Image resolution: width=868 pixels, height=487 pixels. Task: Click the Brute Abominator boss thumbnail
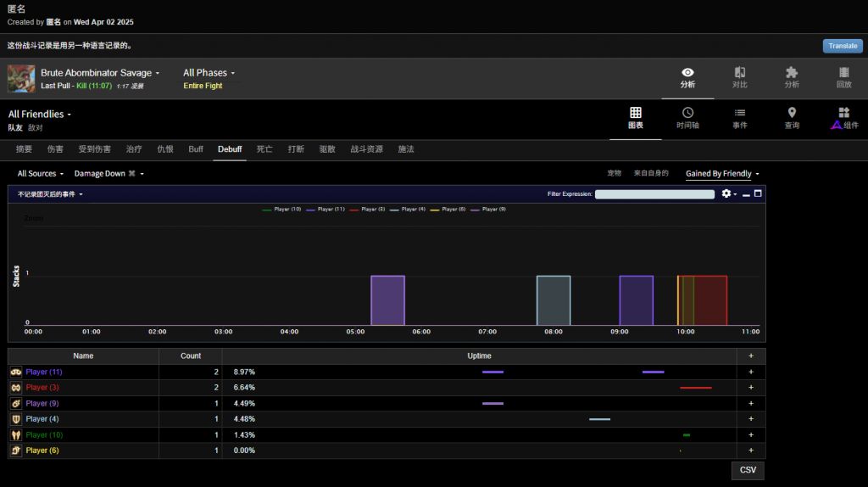21,79
